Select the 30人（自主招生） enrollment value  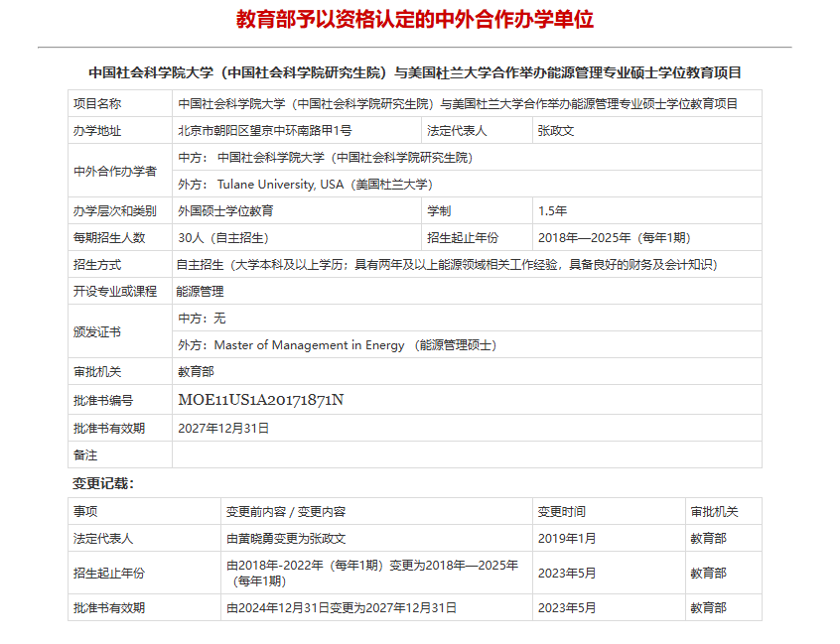[223, 237]
